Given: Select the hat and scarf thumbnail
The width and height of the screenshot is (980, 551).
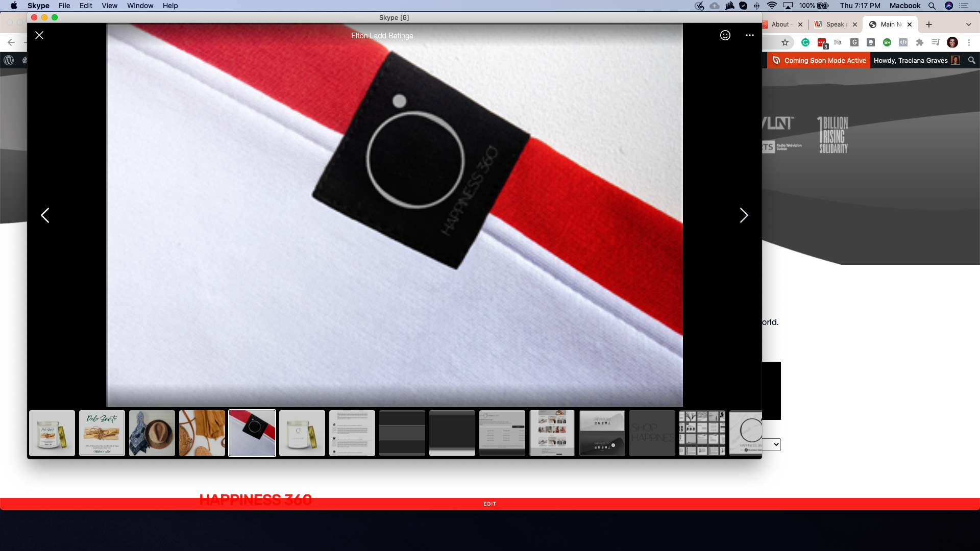Looking at the screenshot, I should coord(152,433).
